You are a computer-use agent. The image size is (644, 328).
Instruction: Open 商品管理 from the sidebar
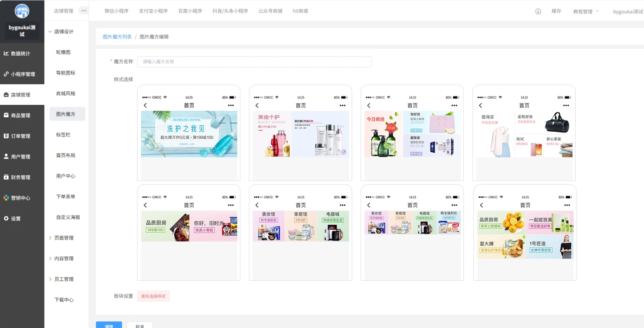coord(22,115)
